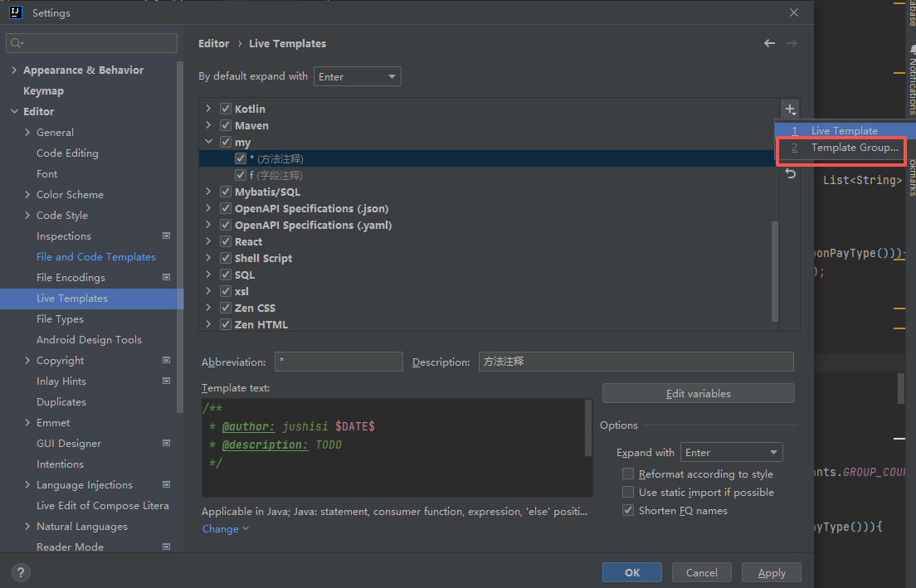The height and width of the screenshot is (588, 916).
Task: Uncheck the * (方法注释) template checkbox
Action: click(240, 158)
